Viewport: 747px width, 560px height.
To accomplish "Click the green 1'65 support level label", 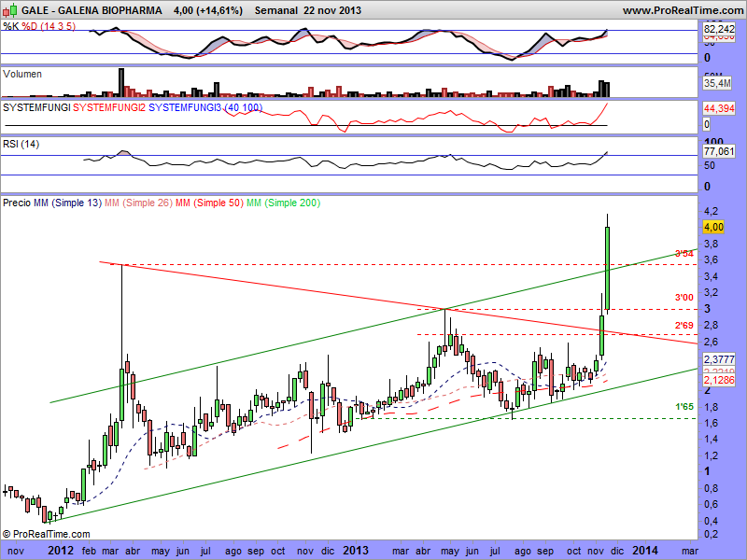I will coord(684,407).
